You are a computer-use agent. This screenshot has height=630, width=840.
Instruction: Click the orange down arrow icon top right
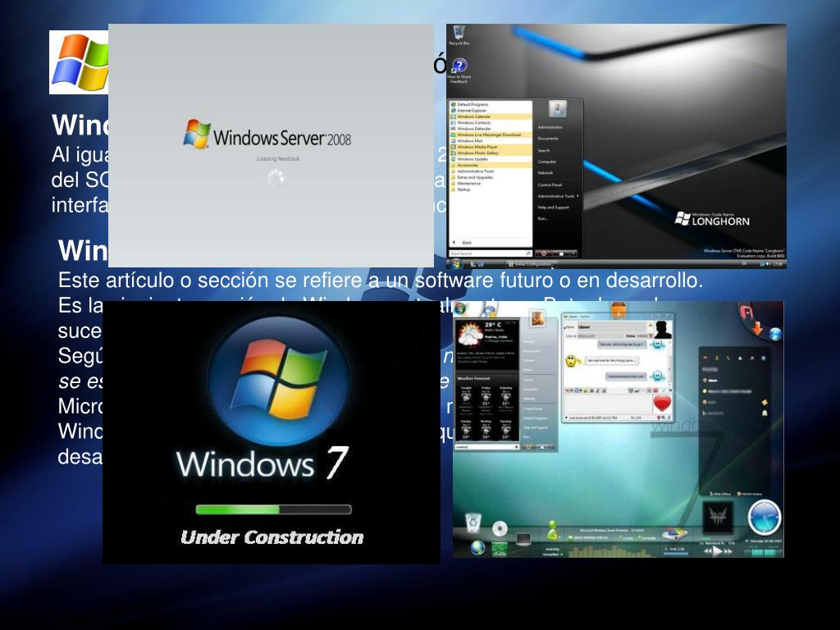click(x=757, y=328)
